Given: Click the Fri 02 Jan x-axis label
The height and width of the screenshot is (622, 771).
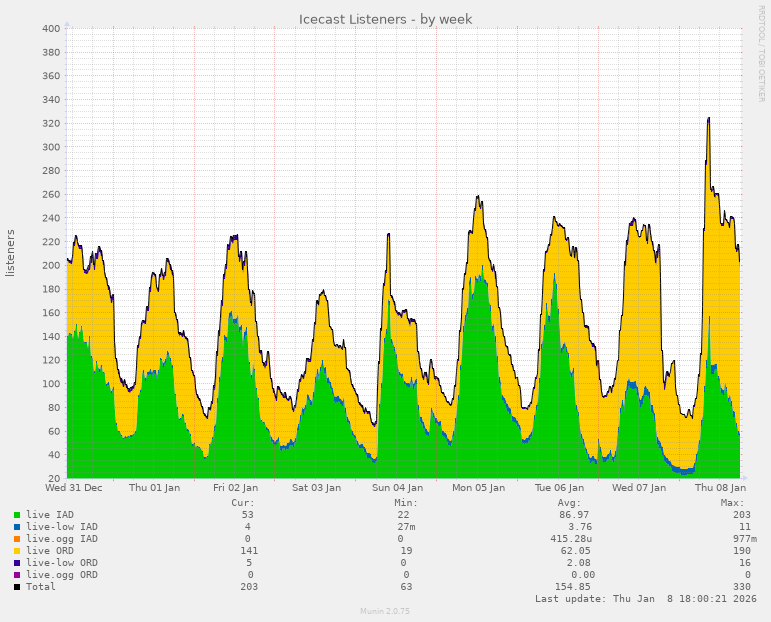Looking at the screenshot, I should (235, 488).
